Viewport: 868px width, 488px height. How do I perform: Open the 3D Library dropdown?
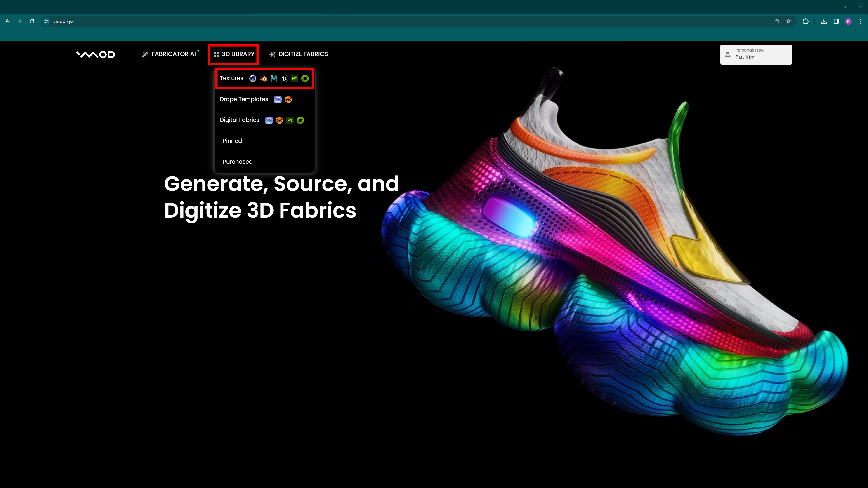click(x=233, y=54)
